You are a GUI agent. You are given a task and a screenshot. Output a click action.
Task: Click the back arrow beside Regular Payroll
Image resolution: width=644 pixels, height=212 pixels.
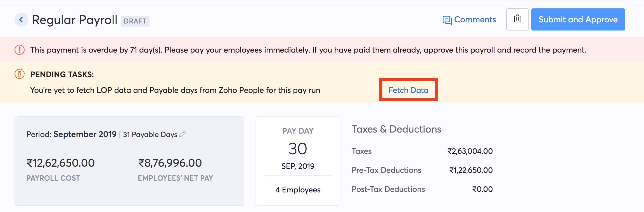[21, 20]
